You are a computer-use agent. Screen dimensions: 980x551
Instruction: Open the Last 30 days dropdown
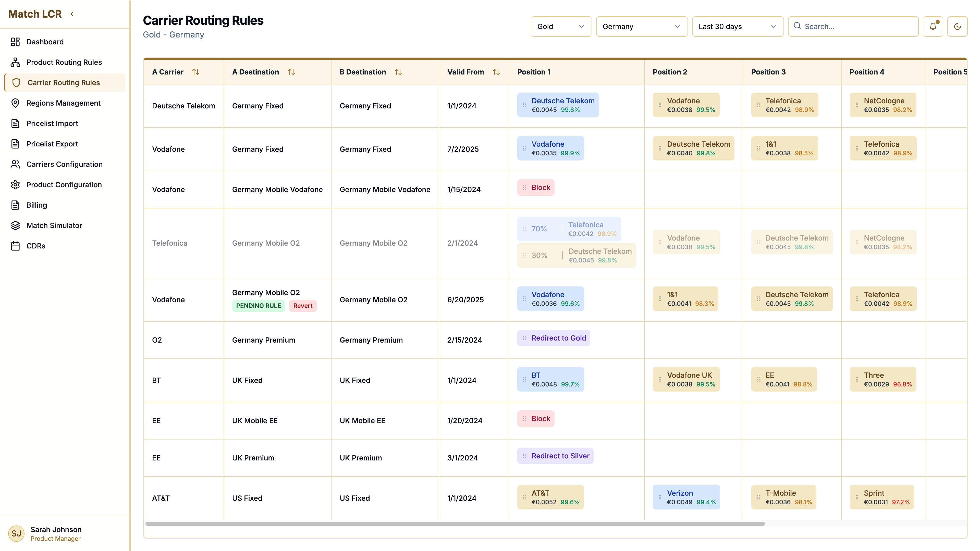[738, 27]
